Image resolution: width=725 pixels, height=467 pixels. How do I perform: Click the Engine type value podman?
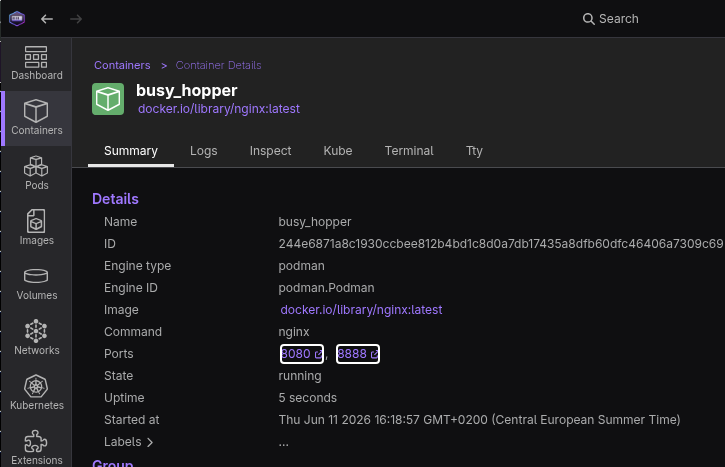click(301, 266)
